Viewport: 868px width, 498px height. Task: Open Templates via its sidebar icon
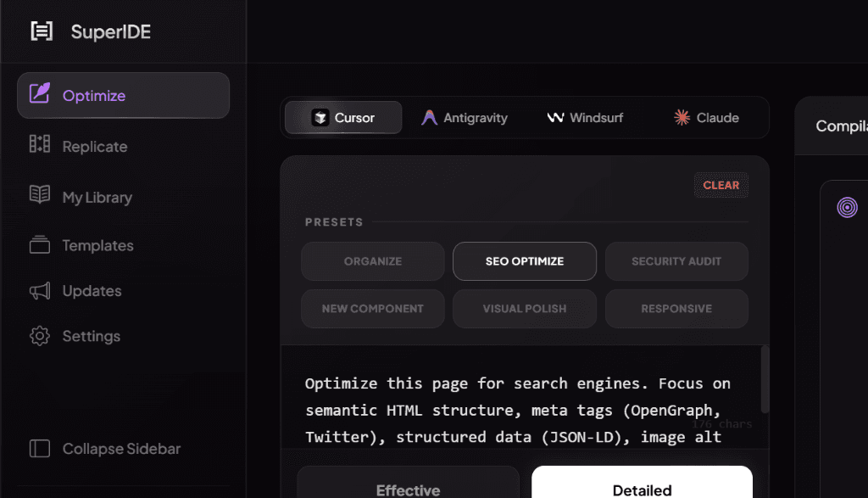(39, 244)
